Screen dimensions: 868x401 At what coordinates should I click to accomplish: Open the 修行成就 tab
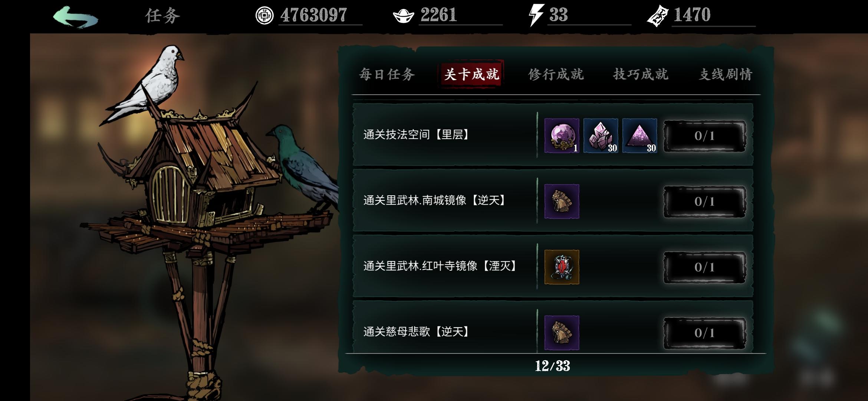556,74
